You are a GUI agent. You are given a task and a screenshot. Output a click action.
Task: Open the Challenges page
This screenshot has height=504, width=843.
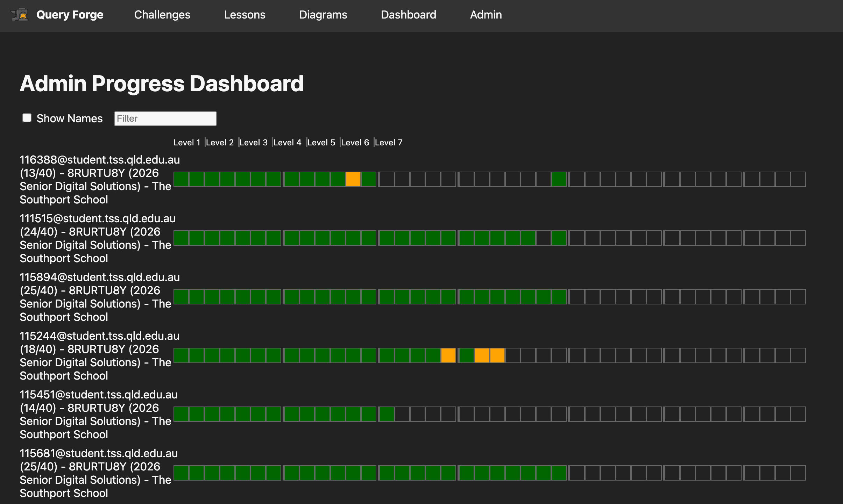pos(162,15)
